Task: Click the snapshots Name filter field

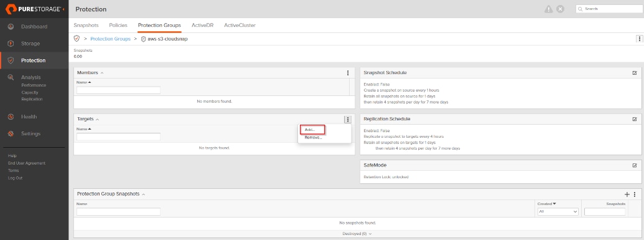Action: 118,211
